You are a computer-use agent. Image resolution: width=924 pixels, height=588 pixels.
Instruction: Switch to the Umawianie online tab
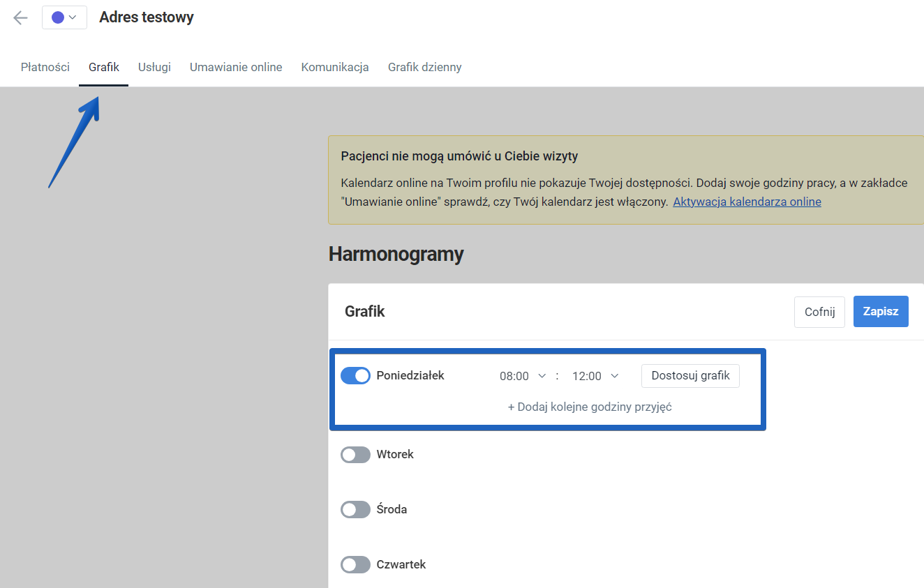(235, 67)
